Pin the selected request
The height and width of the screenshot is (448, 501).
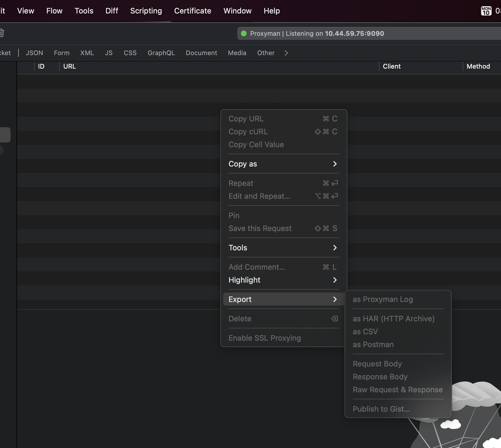coord(234,215)
